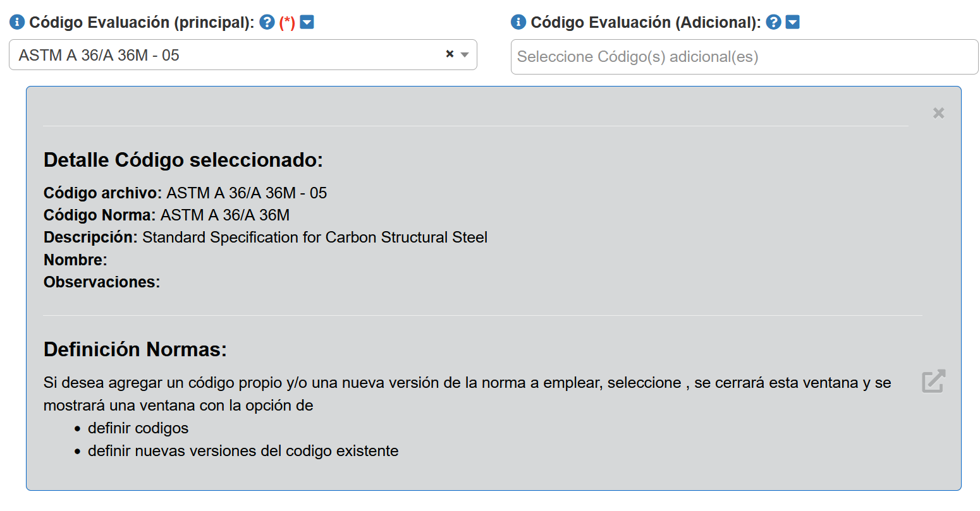
Task: Click the Código Evaluación (principal) label
Action: 142,22
